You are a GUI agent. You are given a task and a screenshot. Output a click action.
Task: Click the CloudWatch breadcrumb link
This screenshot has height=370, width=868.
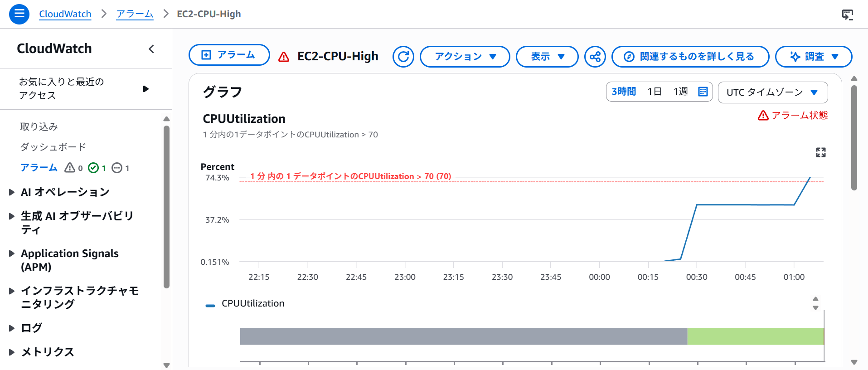click(x=65, y=14)
